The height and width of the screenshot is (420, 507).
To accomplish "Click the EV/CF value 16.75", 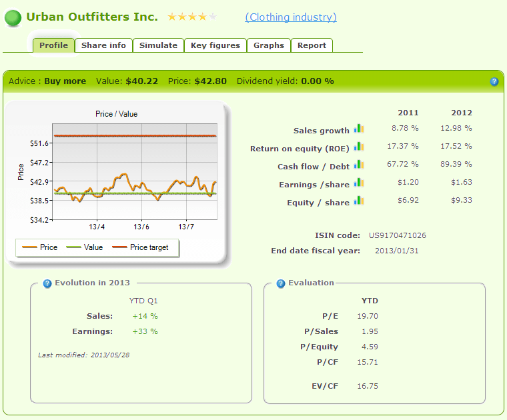I will coord(368,386).
